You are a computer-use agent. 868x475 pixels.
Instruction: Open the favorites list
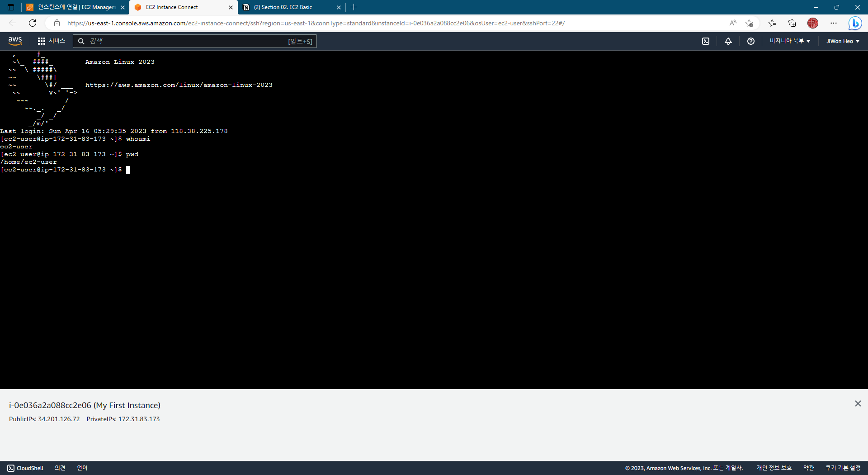point(772,23)
